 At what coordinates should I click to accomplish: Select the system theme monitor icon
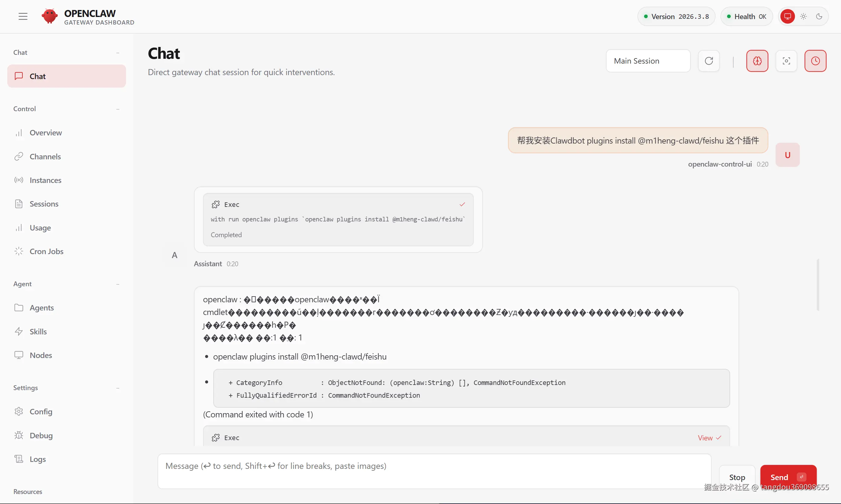click(787, 16)
